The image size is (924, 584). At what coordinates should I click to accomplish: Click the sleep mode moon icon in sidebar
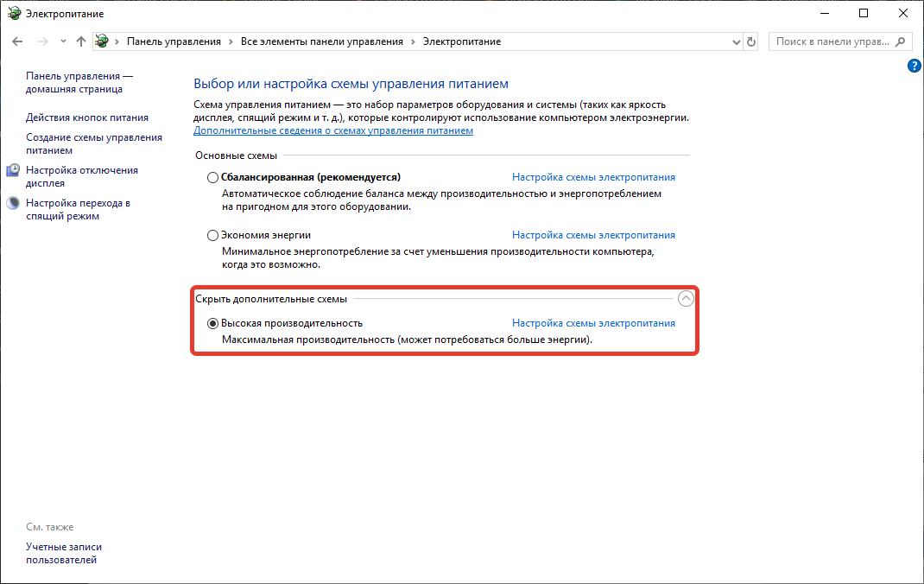[x=13, y=204]
